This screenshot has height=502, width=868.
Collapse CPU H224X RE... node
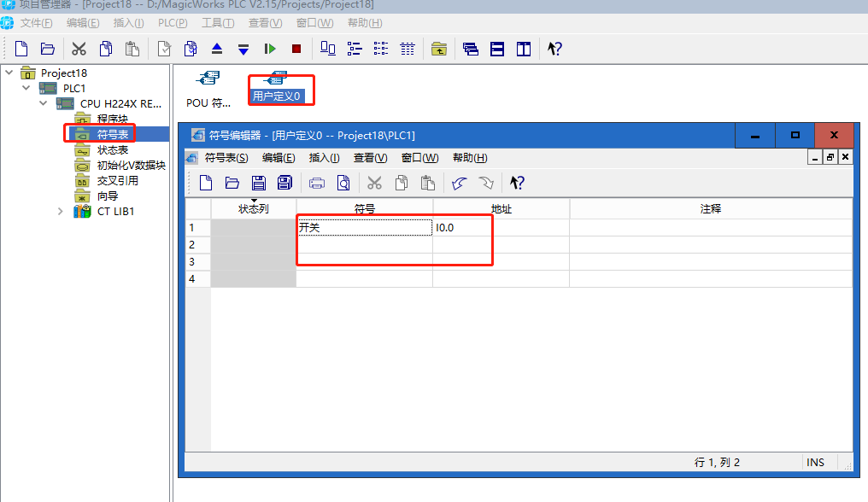pos(44,103)
